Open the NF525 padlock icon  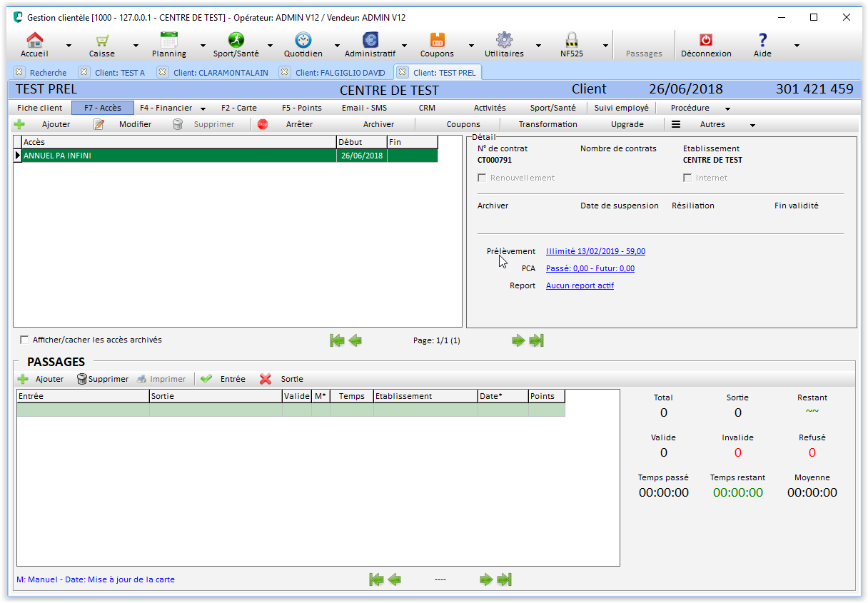click(571, 41)
